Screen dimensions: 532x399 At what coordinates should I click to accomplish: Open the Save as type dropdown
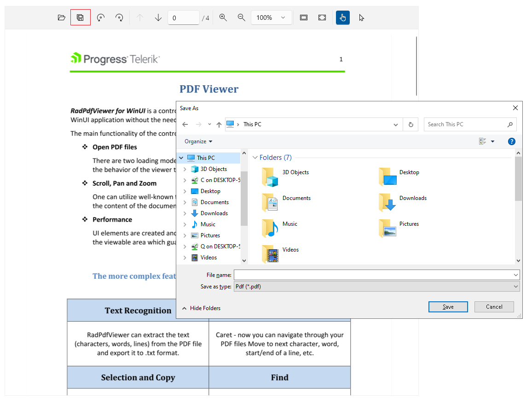(x=515, y=286)
